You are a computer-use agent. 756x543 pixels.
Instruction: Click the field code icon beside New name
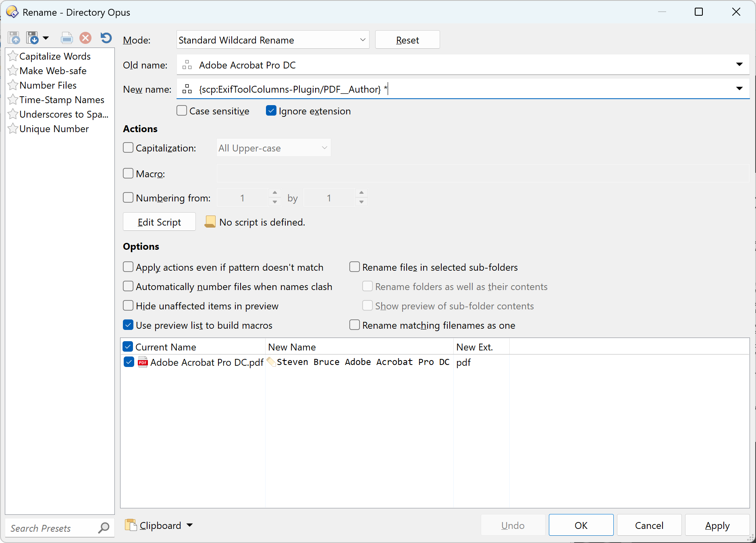(187, 89)
